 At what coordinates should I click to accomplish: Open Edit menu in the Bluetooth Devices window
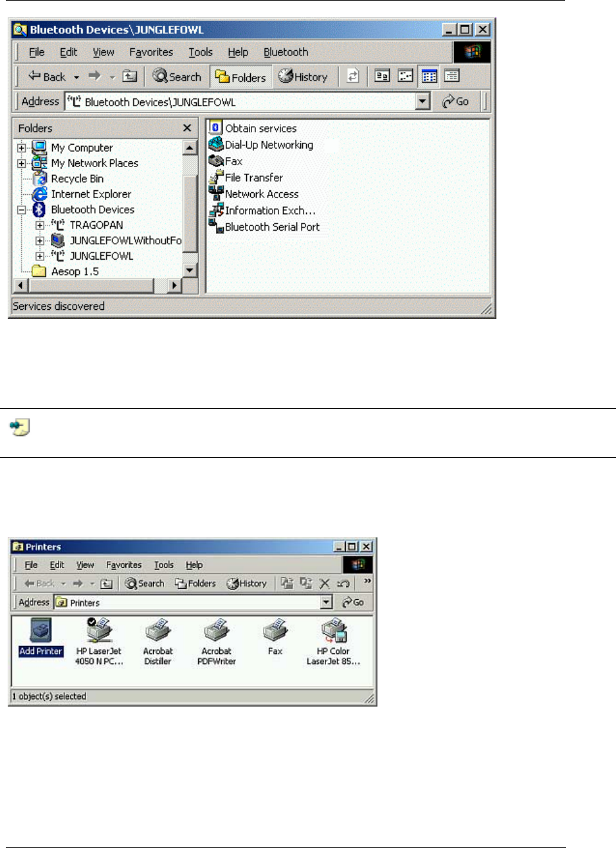pos(68,52)
